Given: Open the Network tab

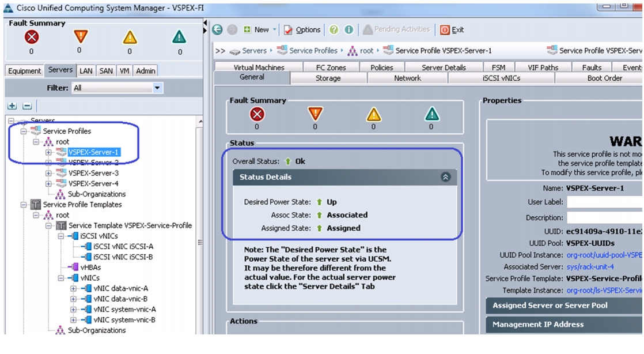Looking at the screenshot, I should 407,78.
